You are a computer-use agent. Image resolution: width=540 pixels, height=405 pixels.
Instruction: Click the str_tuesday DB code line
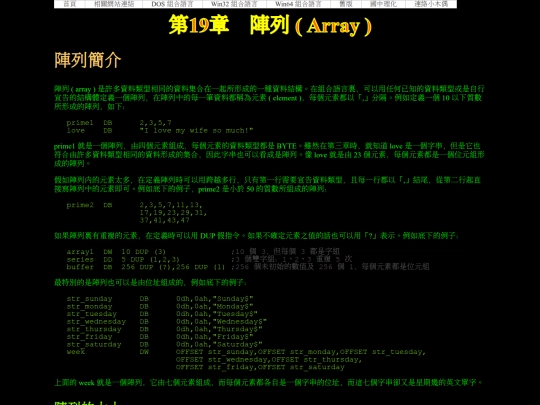(x=162, y=314)
